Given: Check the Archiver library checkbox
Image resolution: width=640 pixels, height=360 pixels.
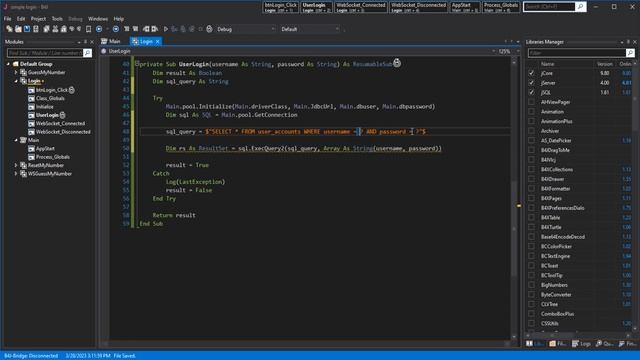Looking at the screenshot, I should point(531,131).
